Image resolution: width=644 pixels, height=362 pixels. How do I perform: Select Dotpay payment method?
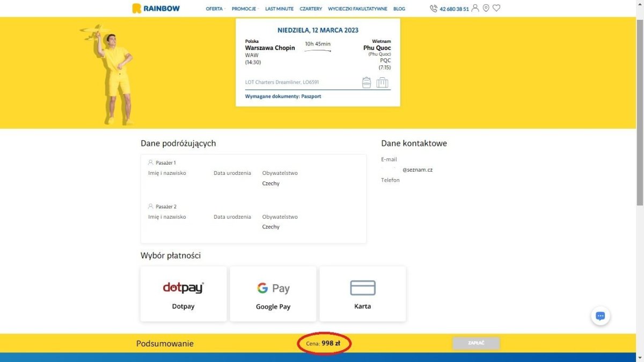click(x=184, y=294)
